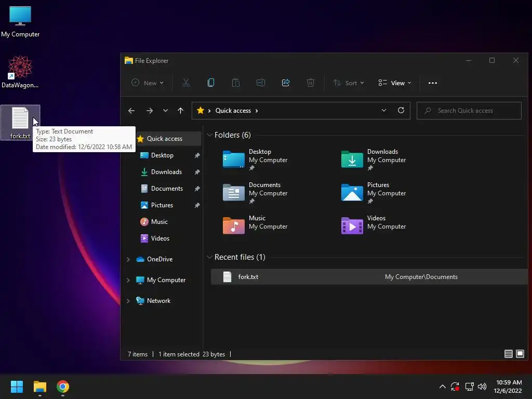
Task: Open Pictures in navigation pane
Action: (162, 205)
